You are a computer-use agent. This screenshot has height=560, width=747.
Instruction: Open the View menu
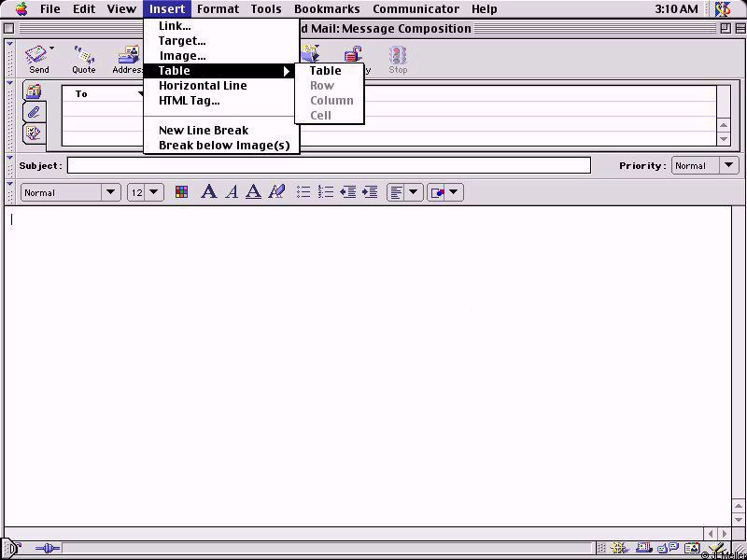coord(121,8)
